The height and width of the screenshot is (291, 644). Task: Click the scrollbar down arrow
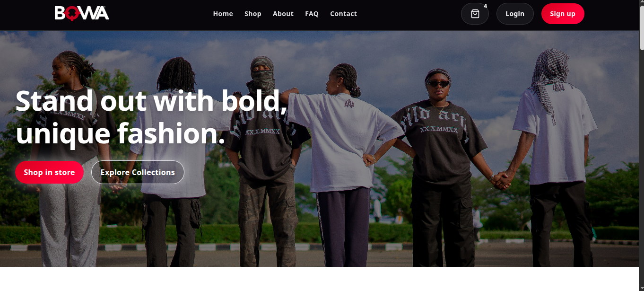[641, 288]
